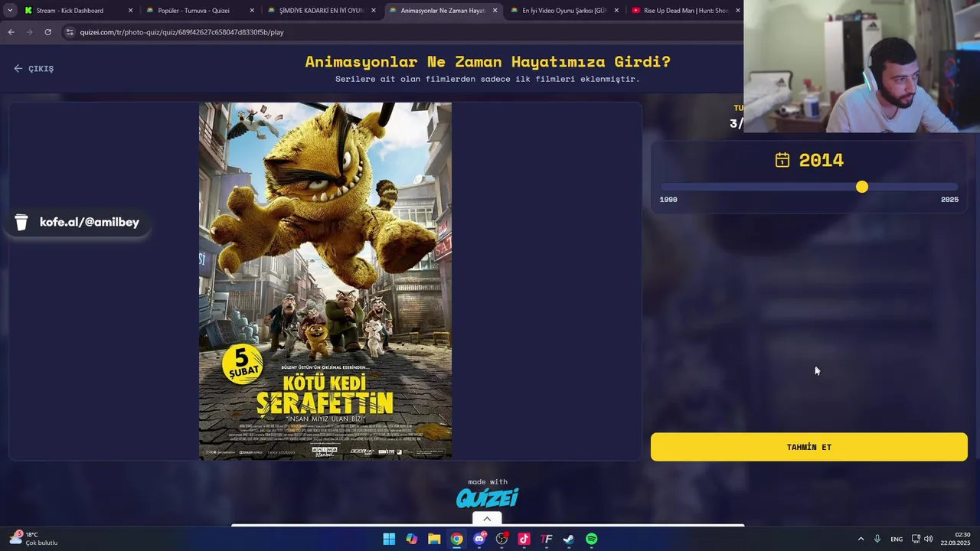Click the year slider handle at 2014

tap(862, 187)
